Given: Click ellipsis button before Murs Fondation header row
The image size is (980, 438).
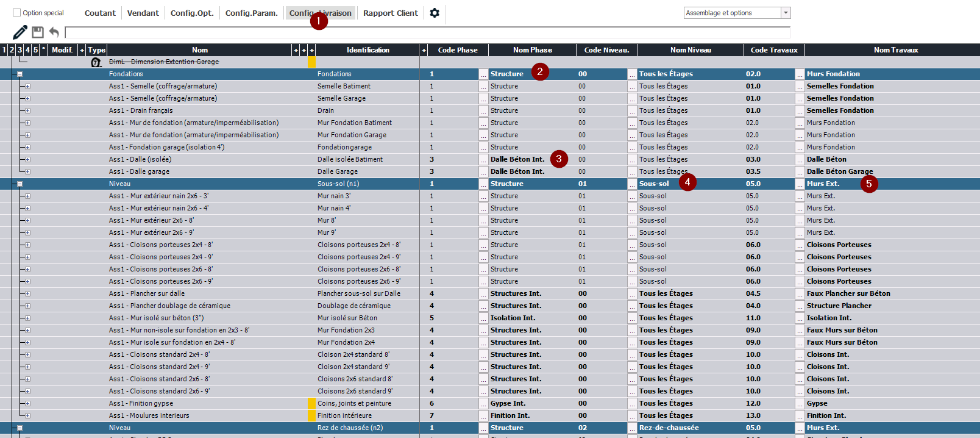Looking at the screenshot, I should point(800,74).
